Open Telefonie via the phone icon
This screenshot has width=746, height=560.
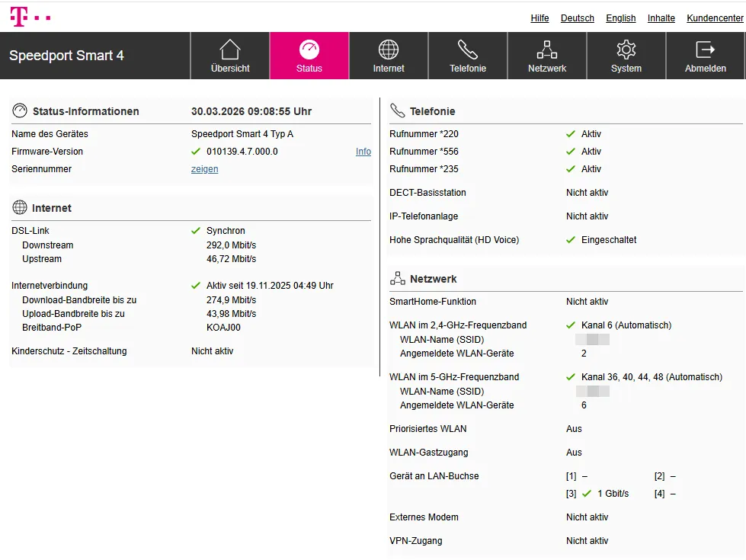coord(468,48)
